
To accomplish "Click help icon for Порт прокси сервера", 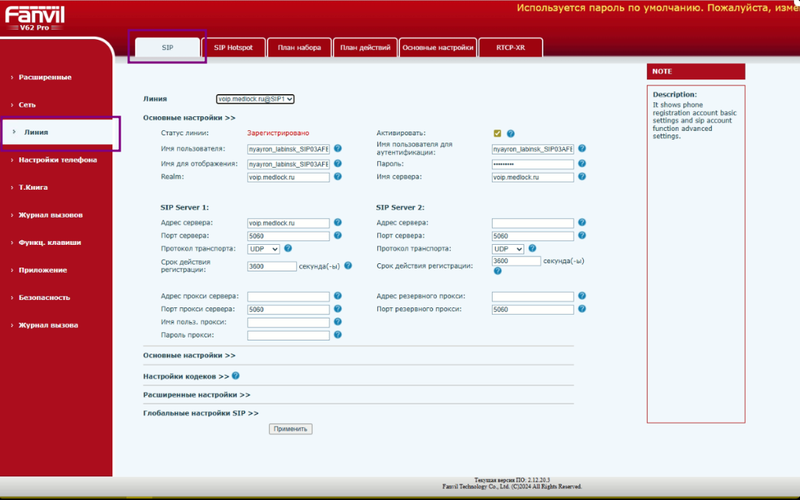I will [x=338, y=309].
